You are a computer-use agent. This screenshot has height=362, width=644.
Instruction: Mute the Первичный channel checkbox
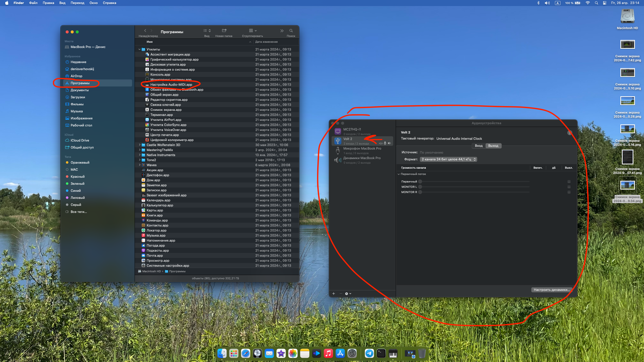point(569,182)
